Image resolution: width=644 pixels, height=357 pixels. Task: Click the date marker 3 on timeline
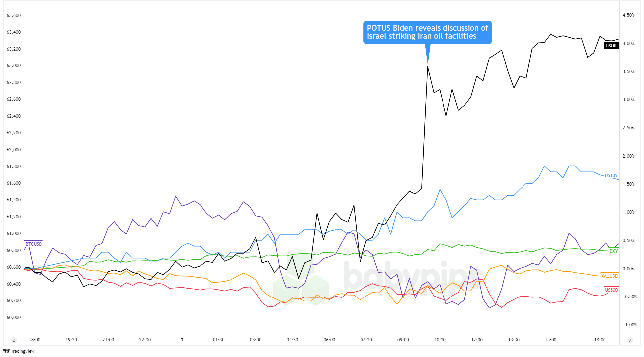(x=182, y=340)
